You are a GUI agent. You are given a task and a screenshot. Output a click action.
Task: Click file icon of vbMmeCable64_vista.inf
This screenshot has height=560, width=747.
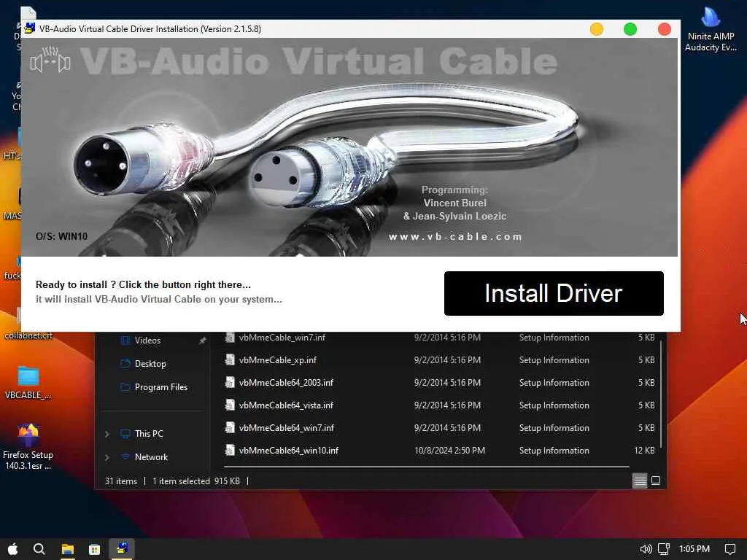pyautogui.click(x=230, y=405)
